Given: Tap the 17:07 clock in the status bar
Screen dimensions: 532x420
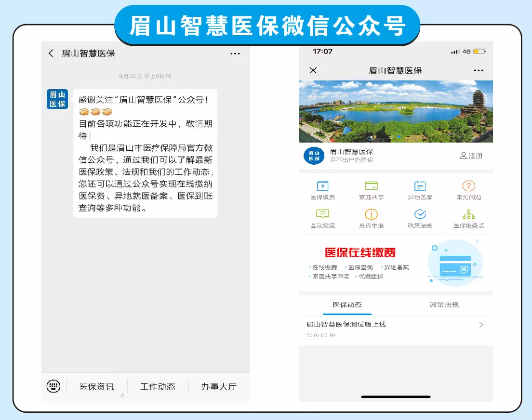Looking at the screenshot, I should pos(323,52).
